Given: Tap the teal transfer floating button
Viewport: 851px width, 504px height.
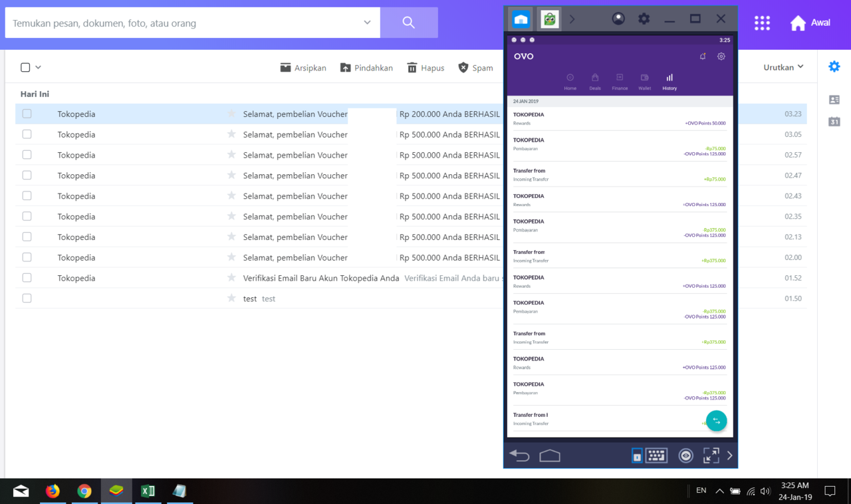Looking at the screenshot, I should tap(716, 421).
